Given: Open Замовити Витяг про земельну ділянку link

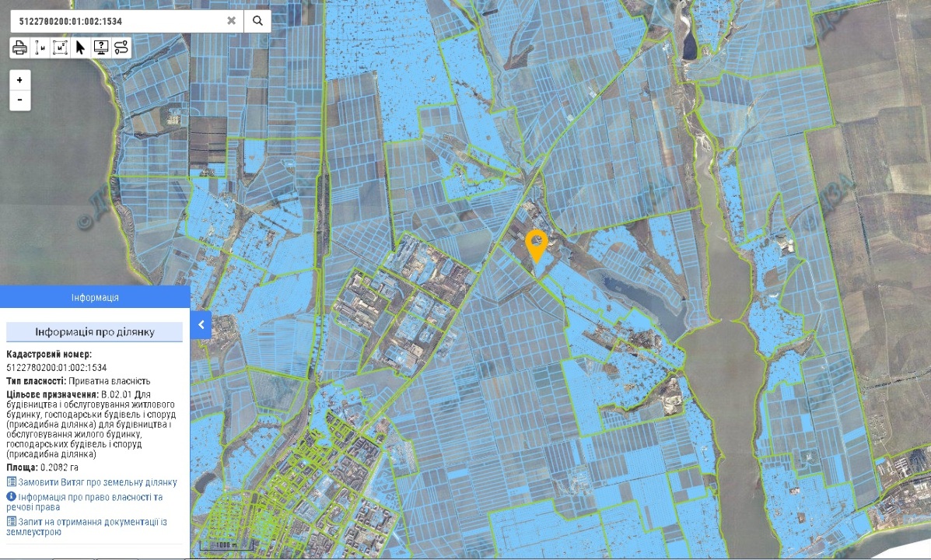Looking at the screenshot, I should (97, 482).
